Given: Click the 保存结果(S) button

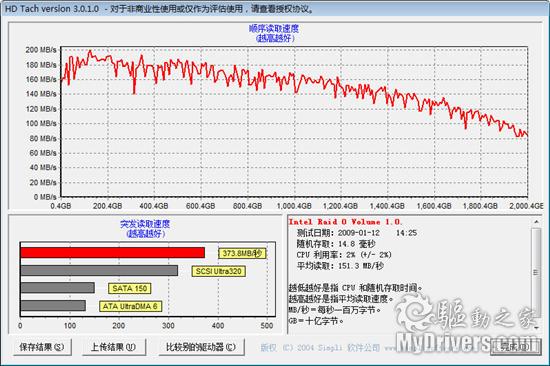Looking at the screenshot, I should click(x=42, y=347).
